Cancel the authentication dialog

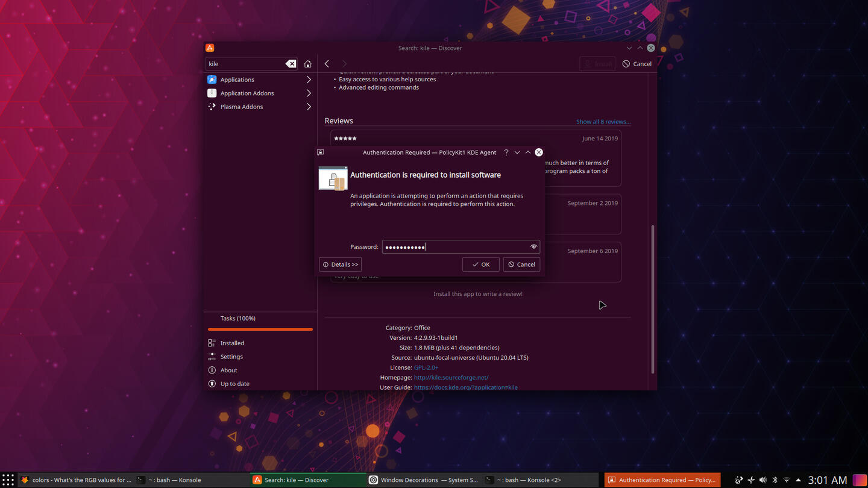521,264
